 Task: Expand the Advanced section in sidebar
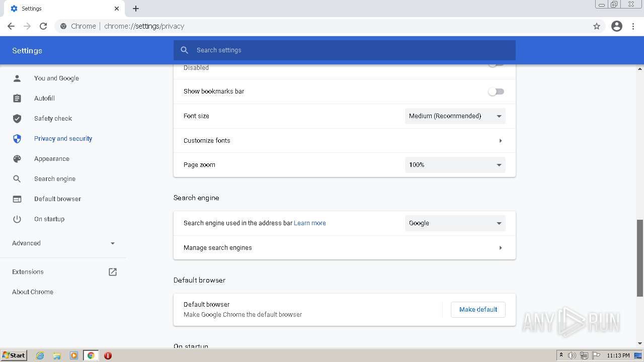click(x=63, y=243)
